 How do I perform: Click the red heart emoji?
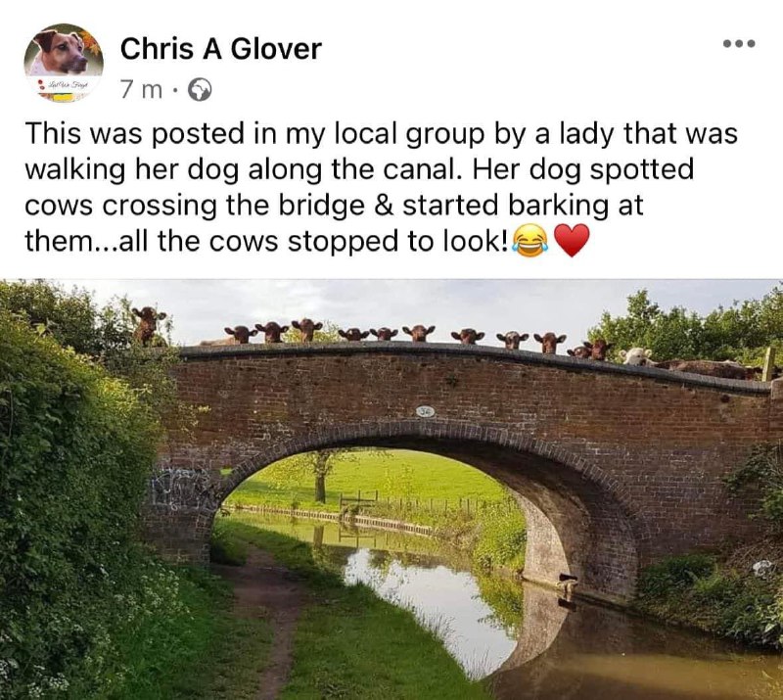(x=572, y=240)
